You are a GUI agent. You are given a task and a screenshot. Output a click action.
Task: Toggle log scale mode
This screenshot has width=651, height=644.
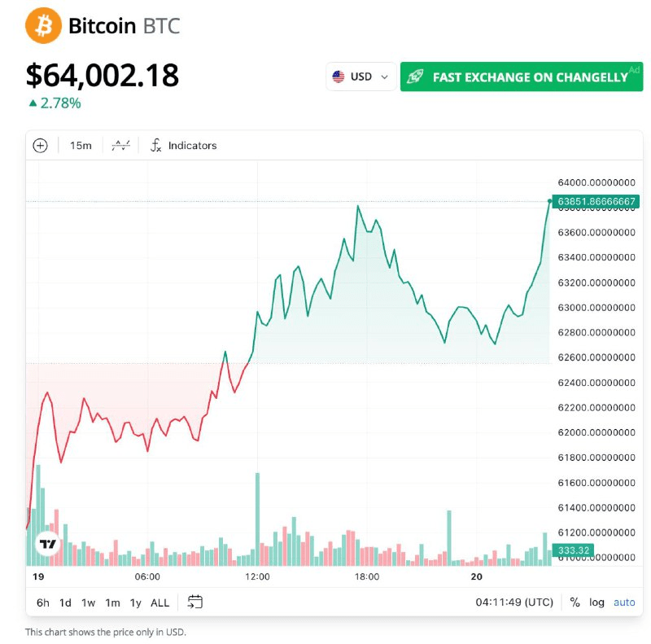pos(597,602)
